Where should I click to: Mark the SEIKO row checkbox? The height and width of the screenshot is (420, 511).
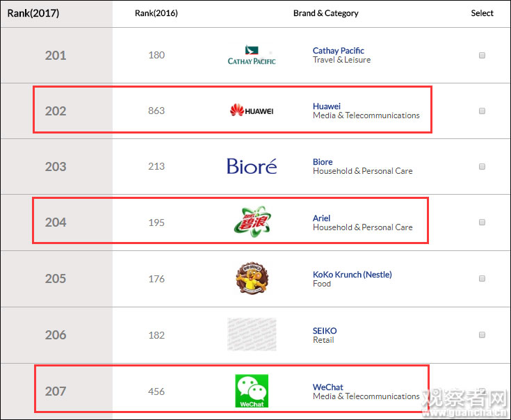point(482,335)
